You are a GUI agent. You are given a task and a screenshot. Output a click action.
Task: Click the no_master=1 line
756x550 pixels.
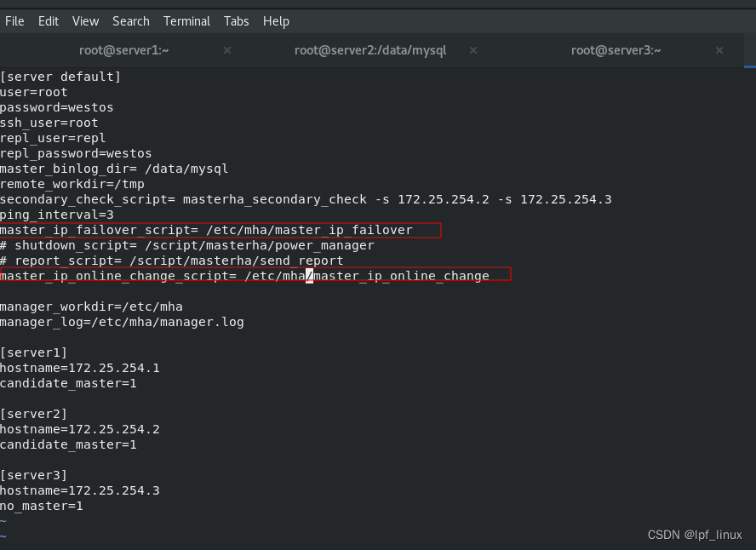42,506
